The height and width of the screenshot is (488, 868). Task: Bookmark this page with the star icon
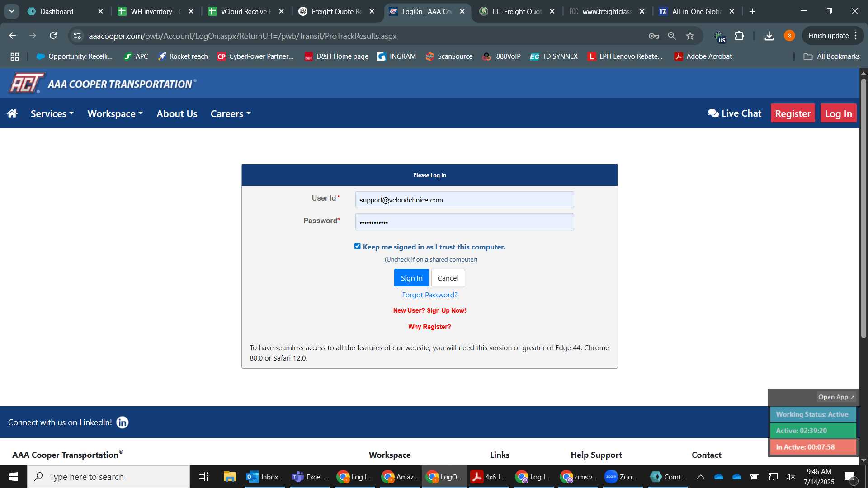pos(690,36)
